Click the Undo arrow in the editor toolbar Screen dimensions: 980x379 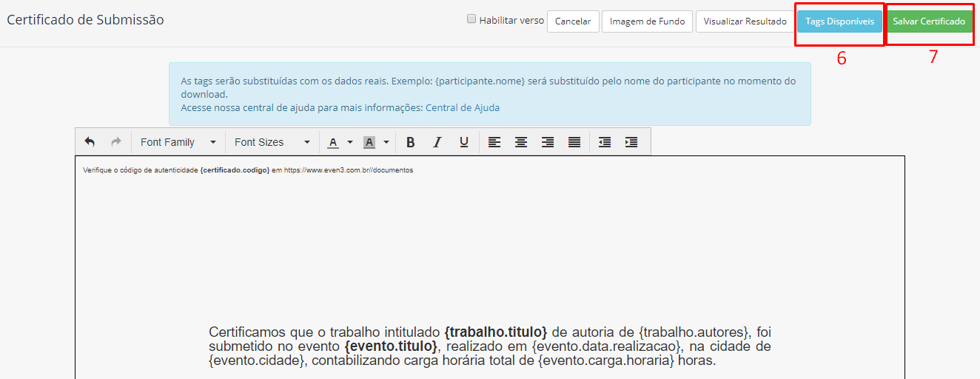point(90,142)
